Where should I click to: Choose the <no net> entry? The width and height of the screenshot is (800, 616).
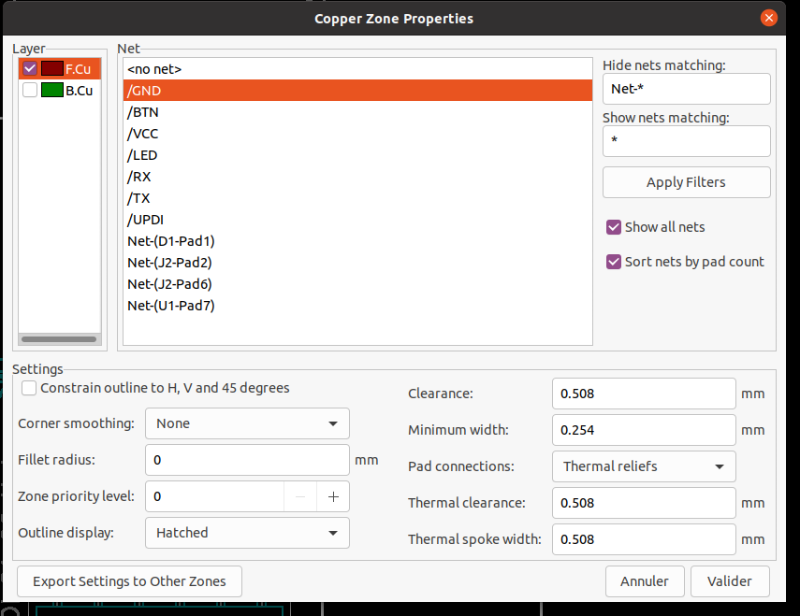[x=357, y=69]
